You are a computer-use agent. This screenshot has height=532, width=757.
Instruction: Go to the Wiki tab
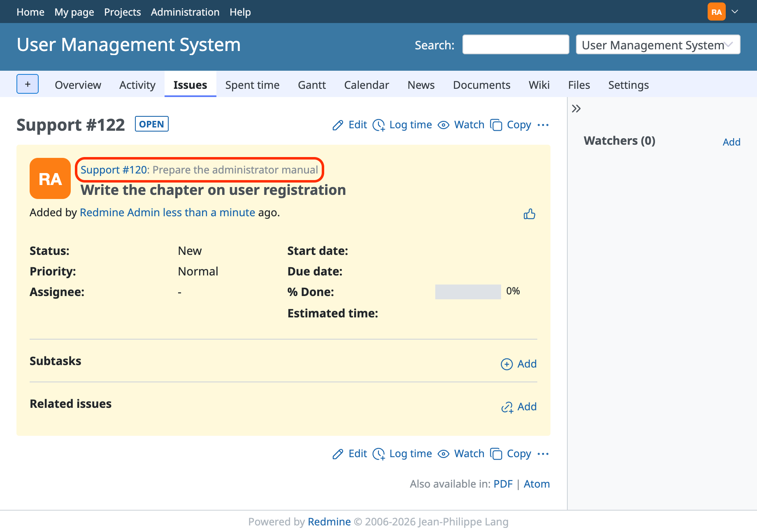[x=539, y=85]
